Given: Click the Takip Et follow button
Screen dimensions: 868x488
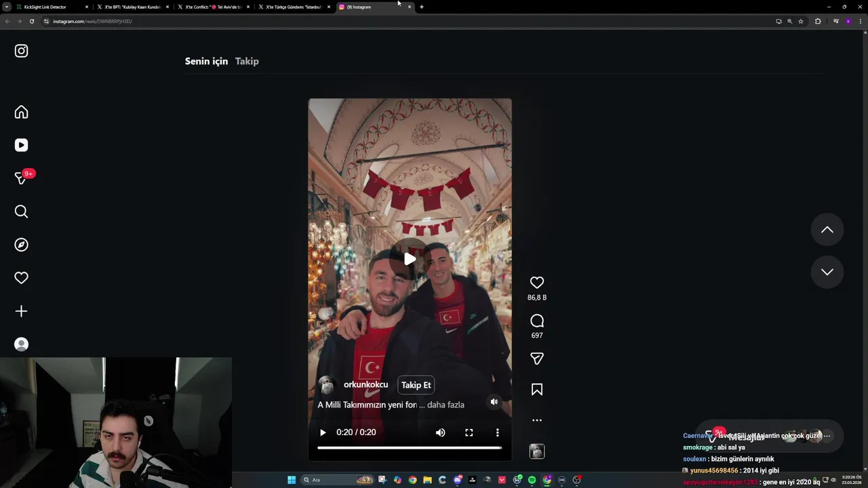Looking at the screenshot, I should click(416, 385).
